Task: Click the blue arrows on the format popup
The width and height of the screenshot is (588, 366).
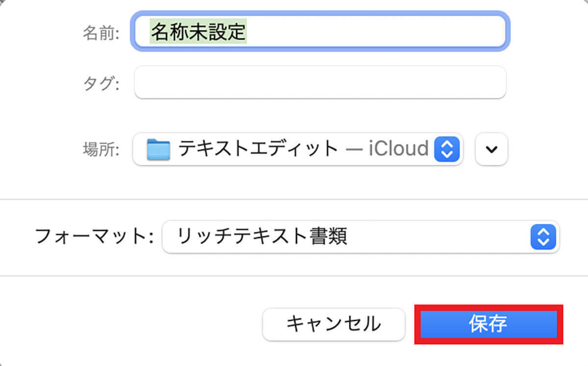Action: 543,237
